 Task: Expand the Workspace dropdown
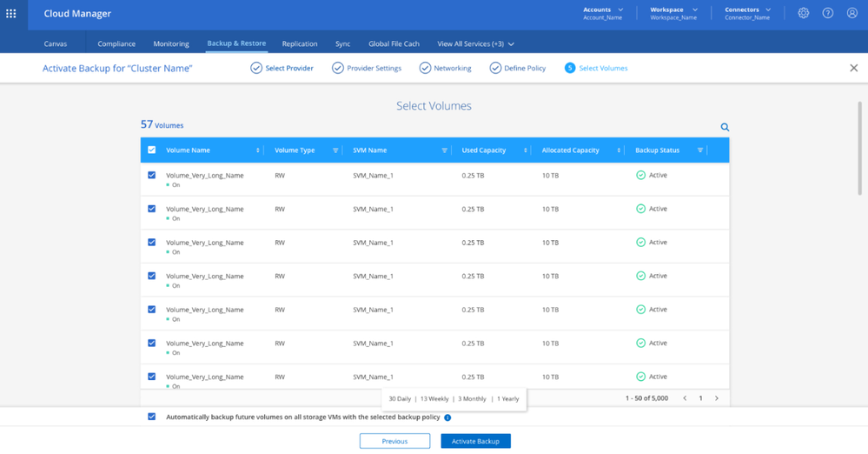click(673, 13)
